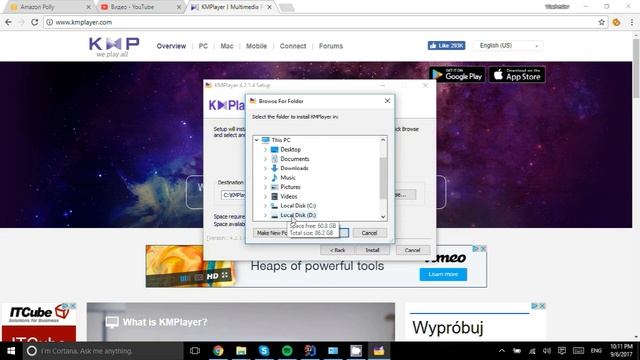
Task: Click the App Store badge
Action: [x=517, y=75]
